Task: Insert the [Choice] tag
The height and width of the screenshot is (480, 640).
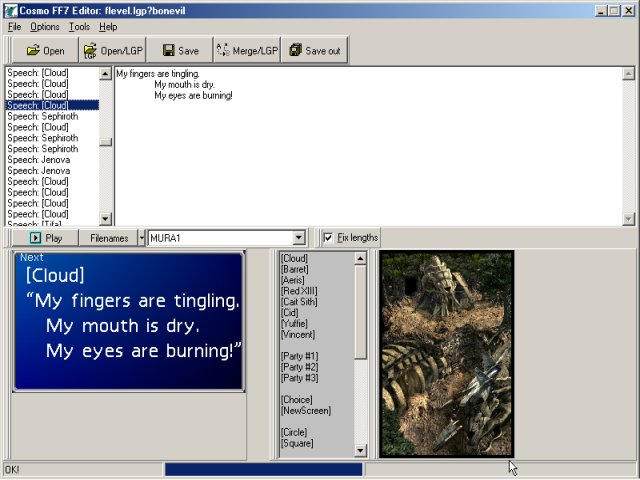Action: pos(297,400)
